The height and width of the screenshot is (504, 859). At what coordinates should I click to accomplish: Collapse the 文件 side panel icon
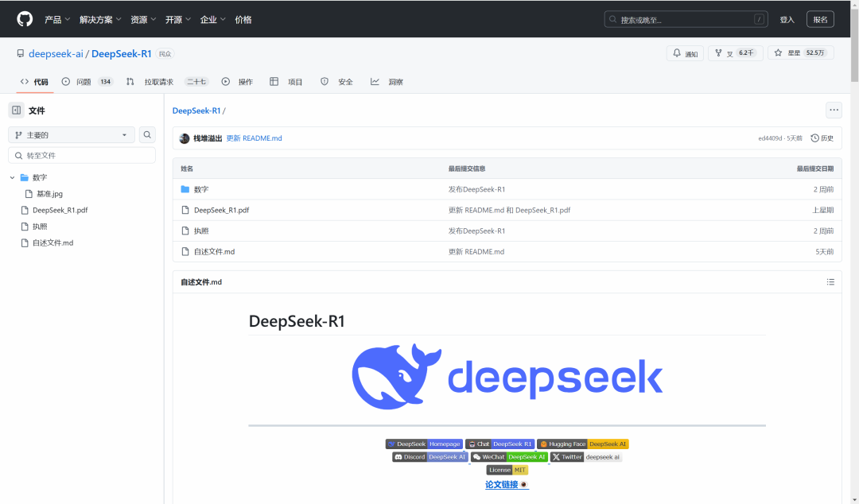tap(16, 110)
